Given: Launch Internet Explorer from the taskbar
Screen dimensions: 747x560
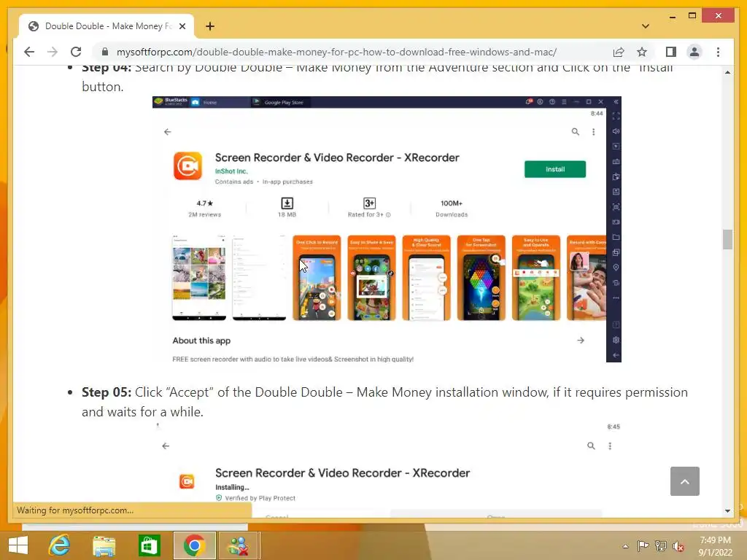Looking at the screenshot, I should tap(59, 545).
